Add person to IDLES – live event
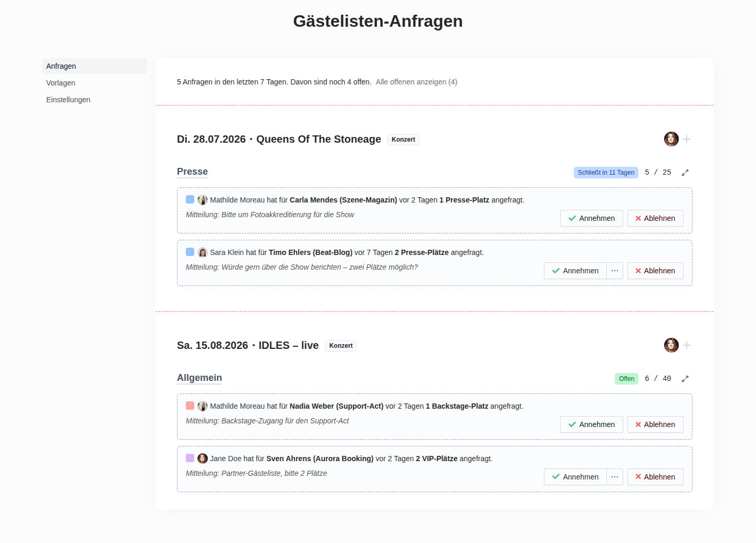Viewport: 756px width, 543px height. (687, 345)
